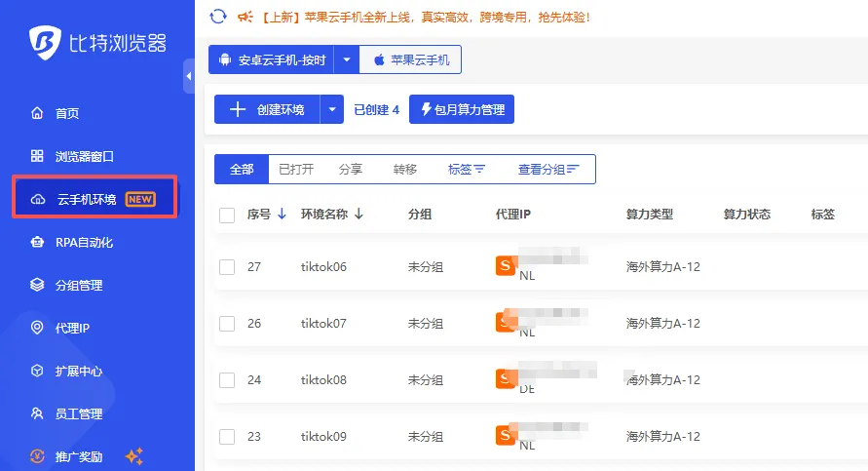Open the 首页 home icon
The image size is (868, 471).
pyautogui.click(x=37, y=113)
